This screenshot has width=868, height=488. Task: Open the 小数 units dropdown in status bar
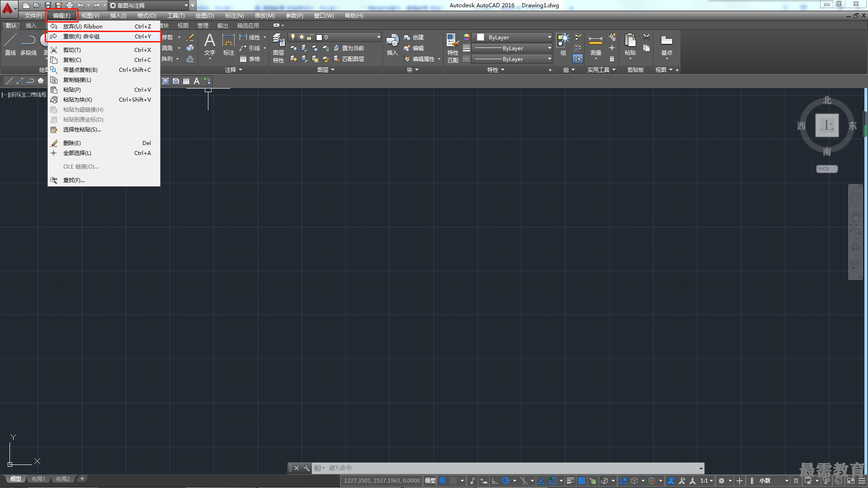click(x=774, y=481)
